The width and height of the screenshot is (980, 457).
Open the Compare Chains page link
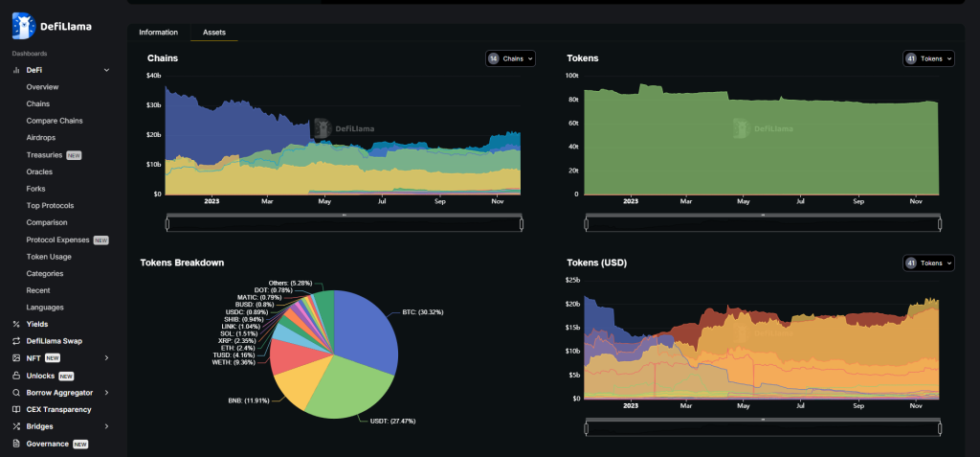click(x=55, y=121)
